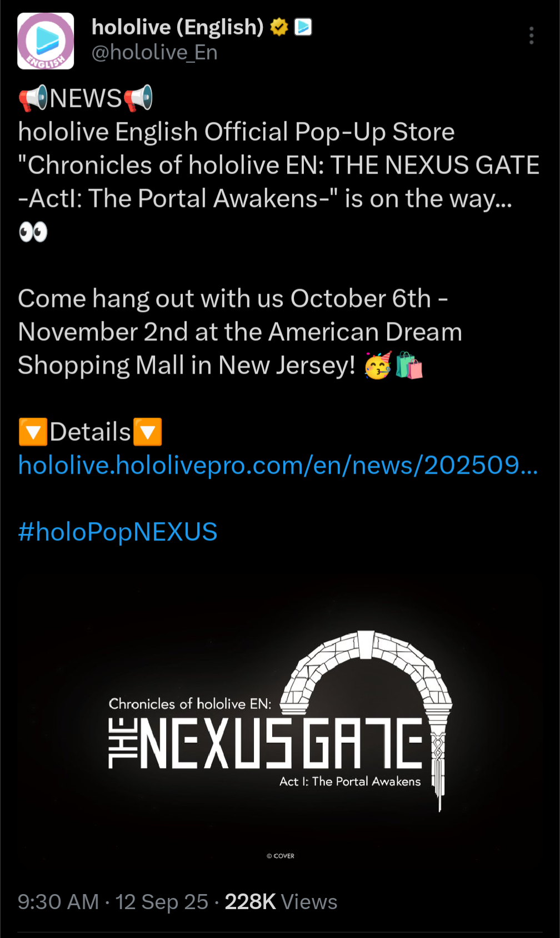Screen dimensions: 560x938
Task: Open the hololivepro.com news link
Action: 278,465
